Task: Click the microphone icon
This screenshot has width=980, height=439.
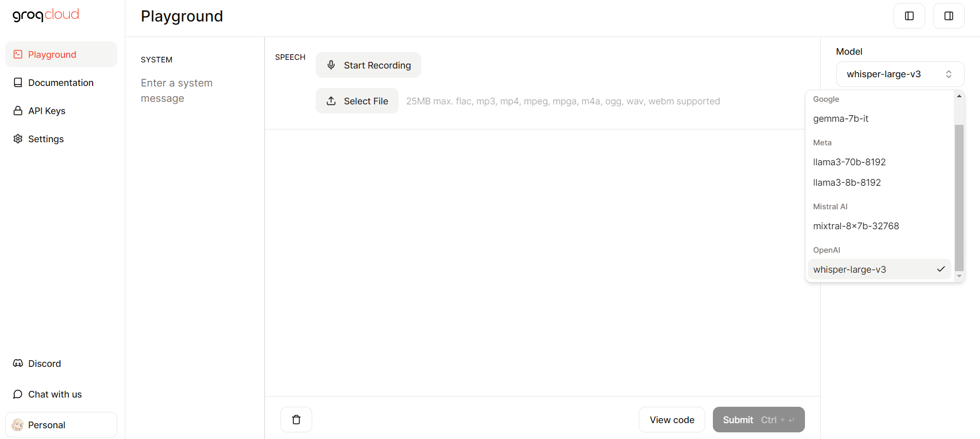Action: click(331, 65)
